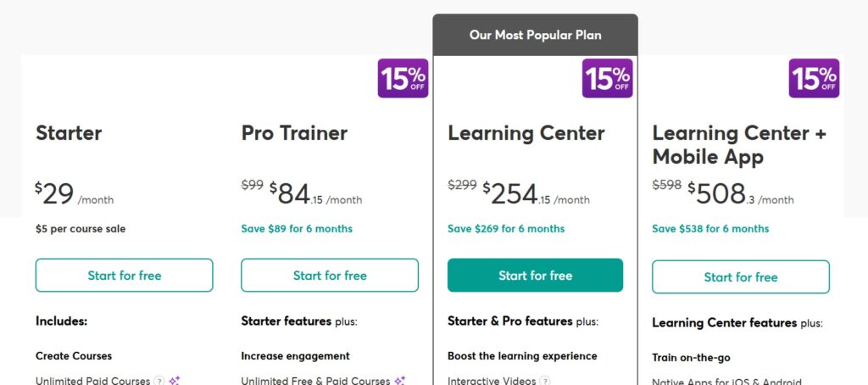Start for free on the Starter plan
Viewport: 868px width, 385px height.
point(124,276)
